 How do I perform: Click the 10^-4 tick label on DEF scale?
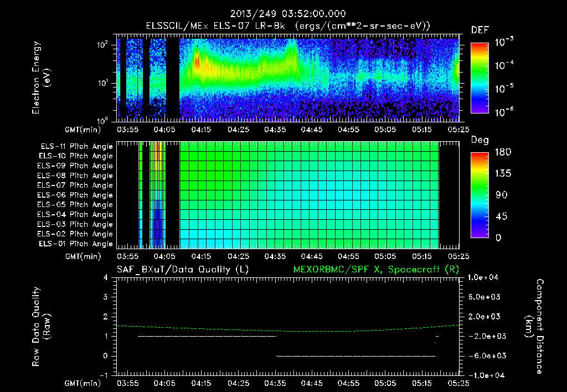[504, 65]
